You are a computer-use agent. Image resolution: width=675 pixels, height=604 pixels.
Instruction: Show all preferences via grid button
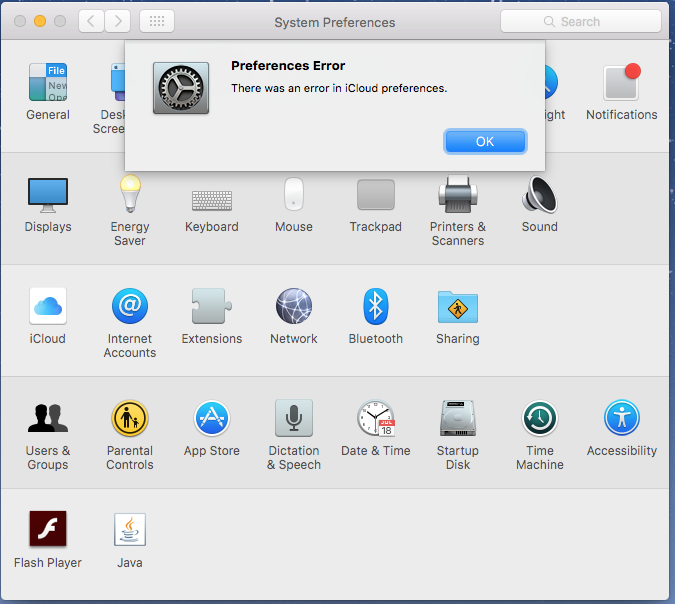coord(157,21)
